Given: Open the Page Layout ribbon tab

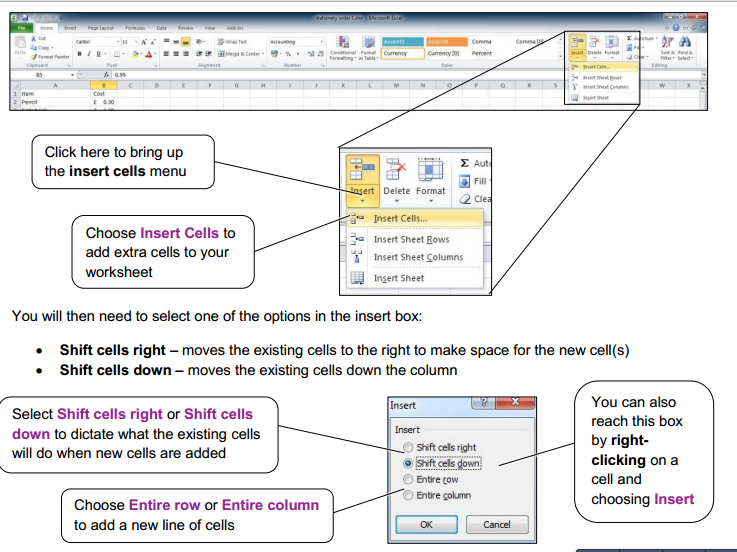Looking at the screenshot, I should 98,29.
